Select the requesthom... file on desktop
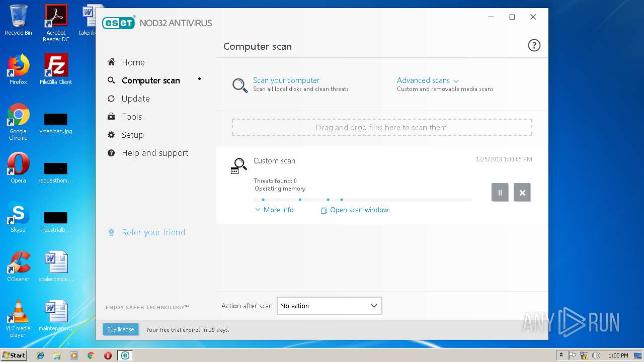Screen dimensions: 644x362 [56, 173]
